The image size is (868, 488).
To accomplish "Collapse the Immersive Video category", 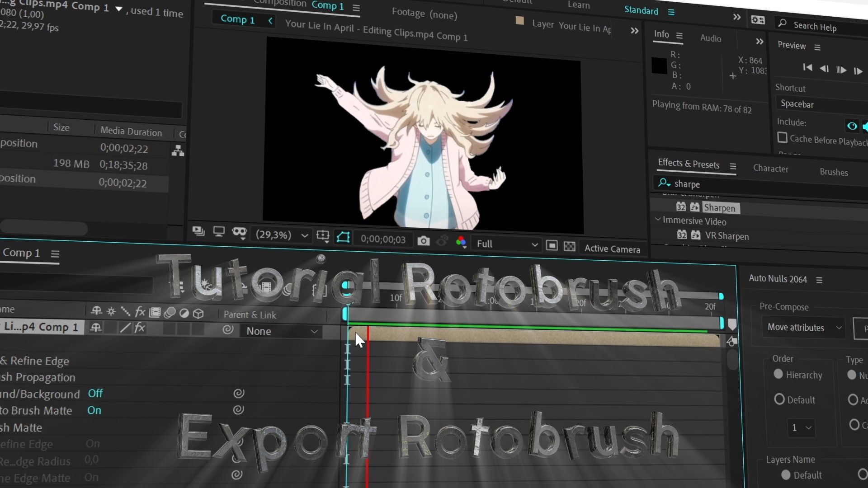I will click(x=658, y=219).
